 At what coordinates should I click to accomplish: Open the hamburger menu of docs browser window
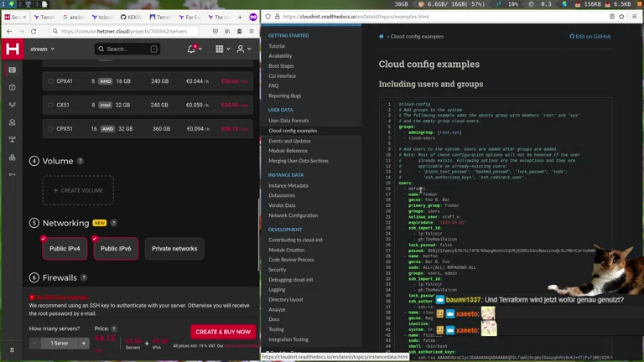[635, 17]
